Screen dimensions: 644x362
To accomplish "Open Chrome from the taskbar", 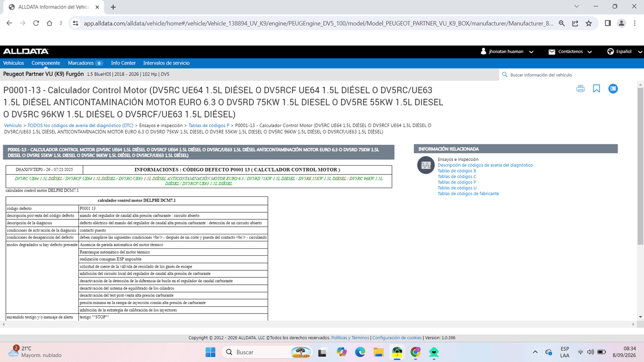I will coord(415,352).
